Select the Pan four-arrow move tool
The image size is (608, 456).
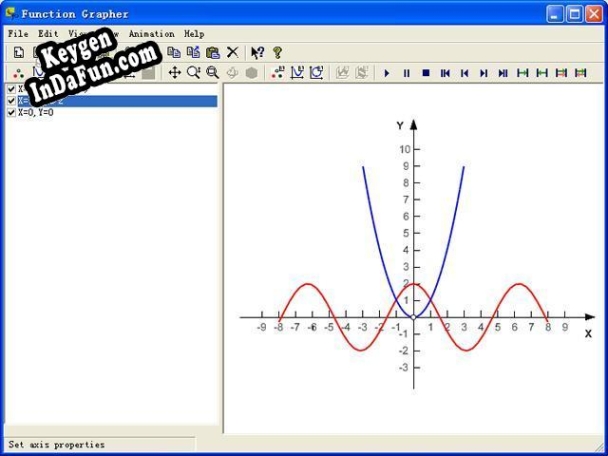[174, 73]
